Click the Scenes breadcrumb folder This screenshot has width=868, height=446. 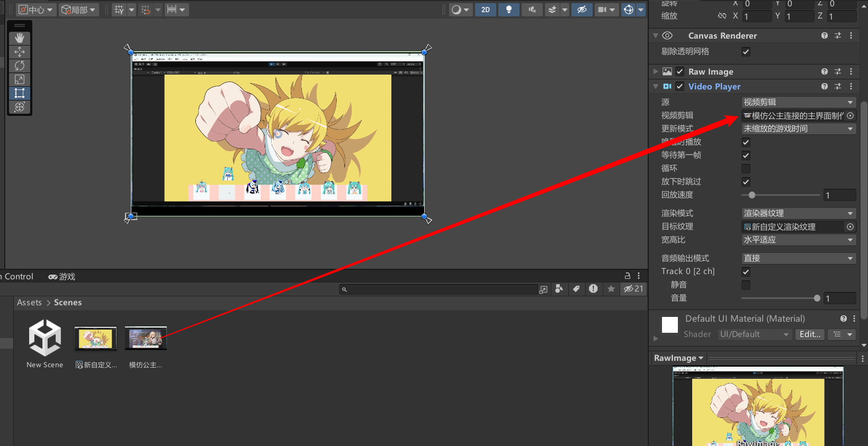(68, 303)
